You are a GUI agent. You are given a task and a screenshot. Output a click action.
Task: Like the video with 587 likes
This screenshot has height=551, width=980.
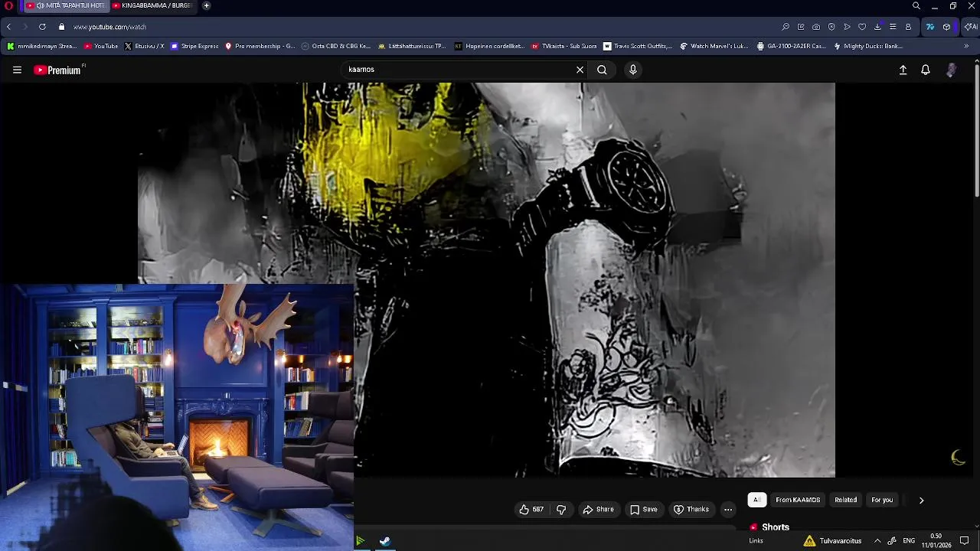point(531,510)
